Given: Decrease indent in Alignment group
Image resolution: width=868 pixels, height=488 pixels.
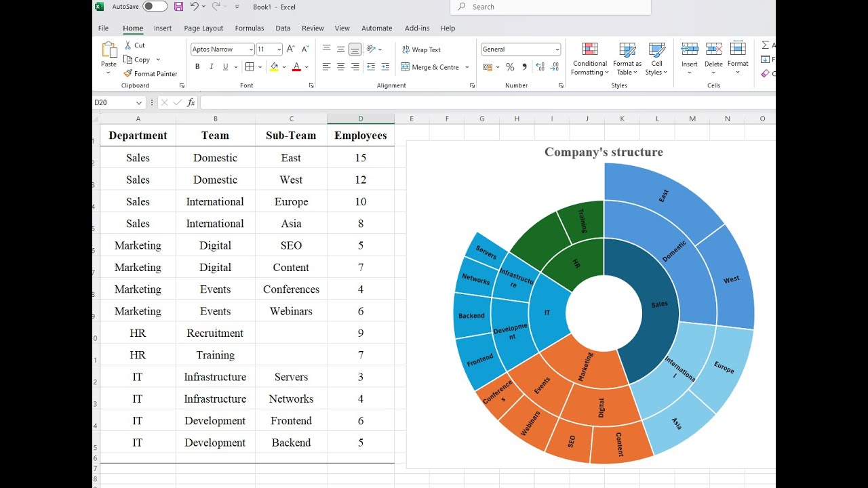Looking at the screenshot, I should 371,66.
